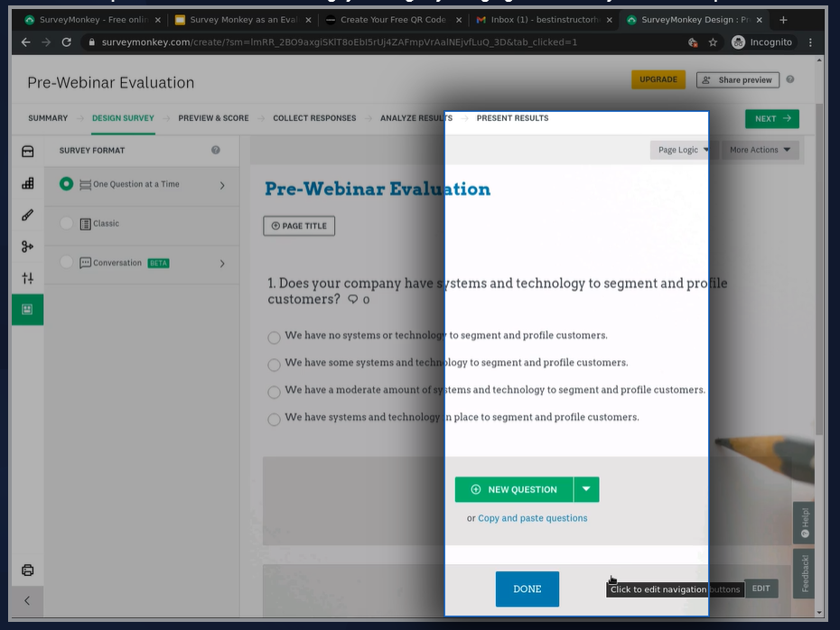
Task: Expand the Conversation format chevron
Action: pos(222,264)
